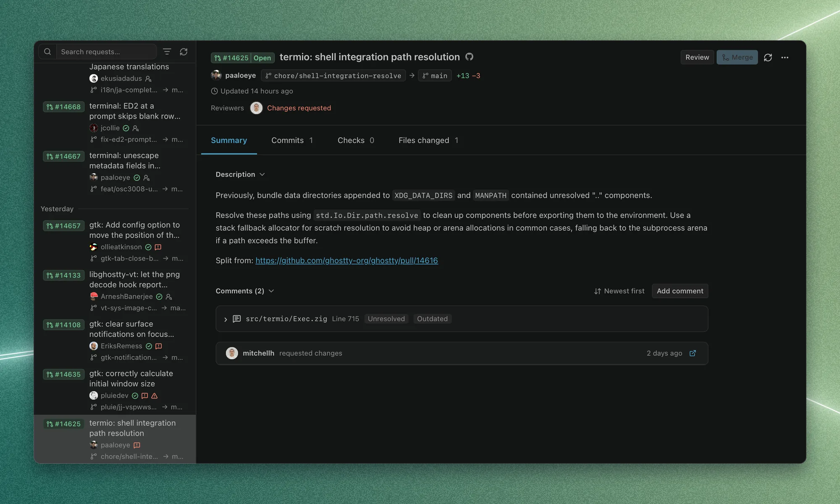Open the more options ellipsis menu

click(x=785, y=58)
